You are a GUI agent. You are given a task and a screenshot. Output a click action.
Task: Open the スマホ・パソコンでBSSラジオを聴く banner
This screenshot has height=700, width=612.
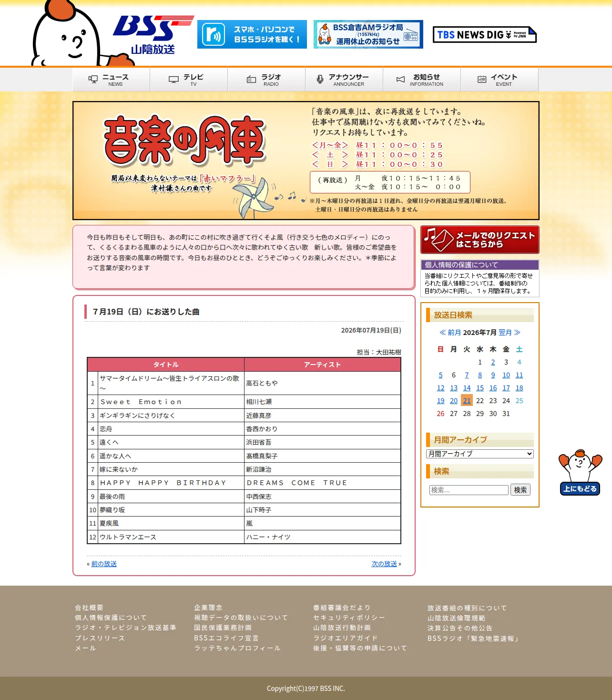tap(252, 34)
